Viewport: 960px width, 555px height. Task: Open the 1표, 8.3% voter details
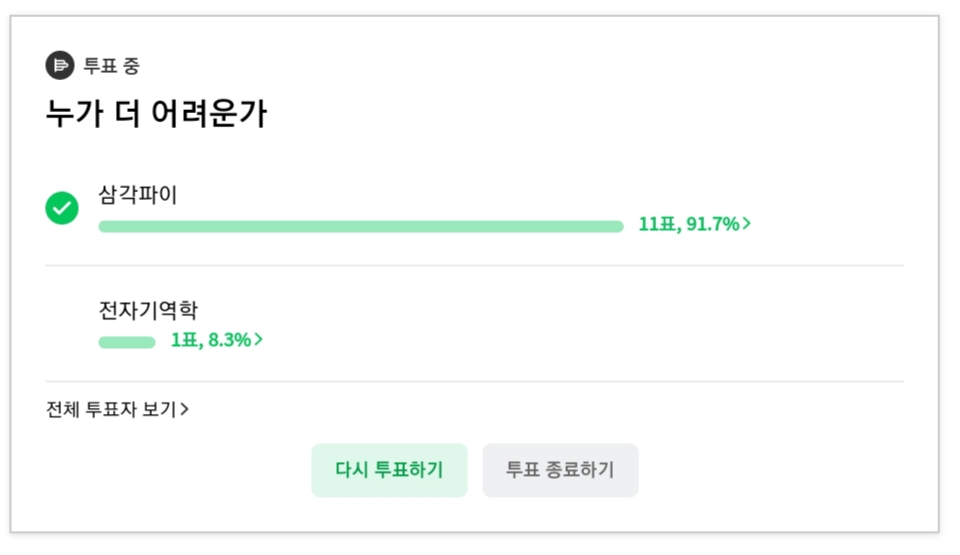pos(217,339)
